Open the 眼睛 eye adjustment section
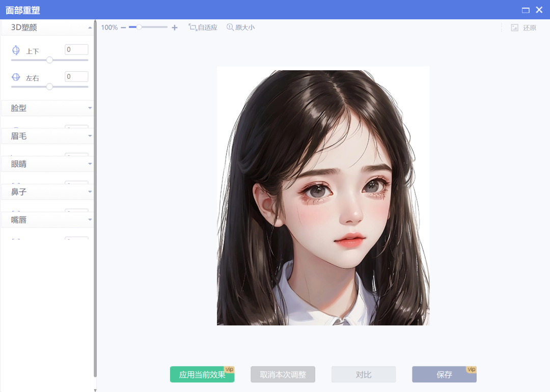 click(x=47, y=164)
